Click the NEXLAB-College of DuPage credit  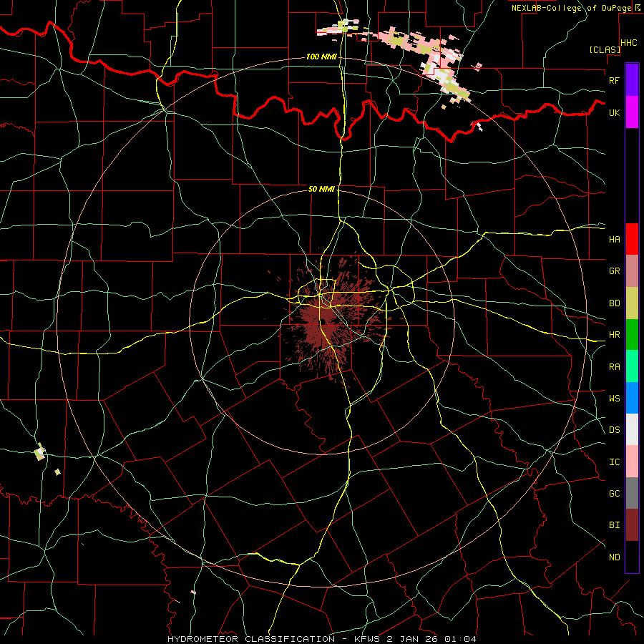(575, 8)
